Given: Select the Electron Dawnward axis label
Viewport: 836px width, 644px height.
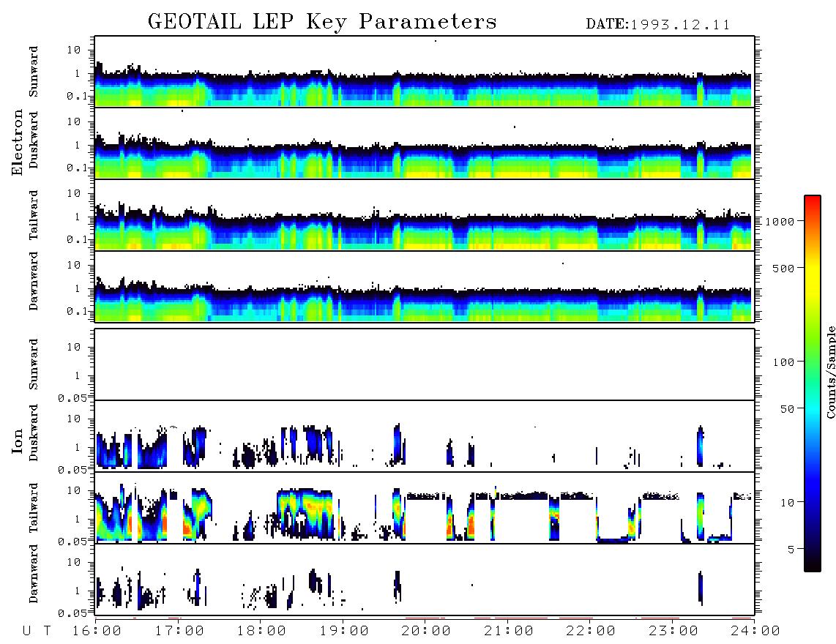Looking at the screenshot, I should tap(34, 281).
